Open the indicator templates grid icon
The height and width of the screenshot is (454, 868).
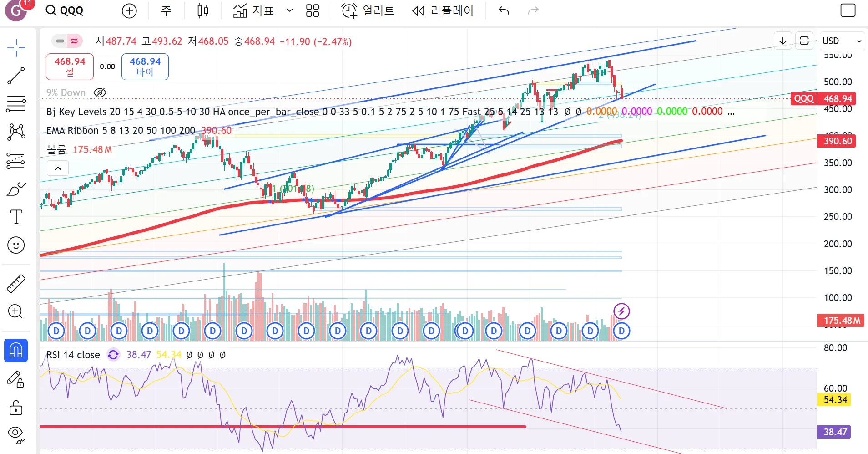(313, 10)
